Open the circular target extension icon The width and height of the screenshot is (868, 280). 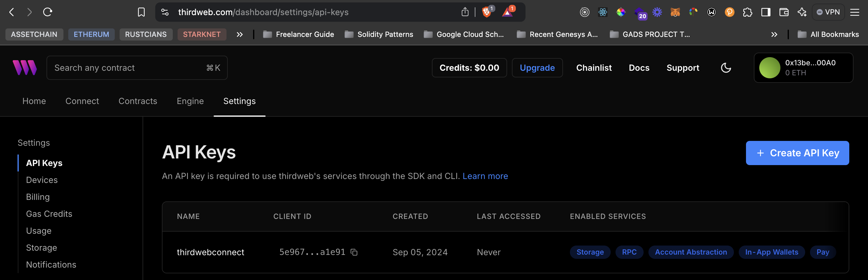tap(584, 12)
